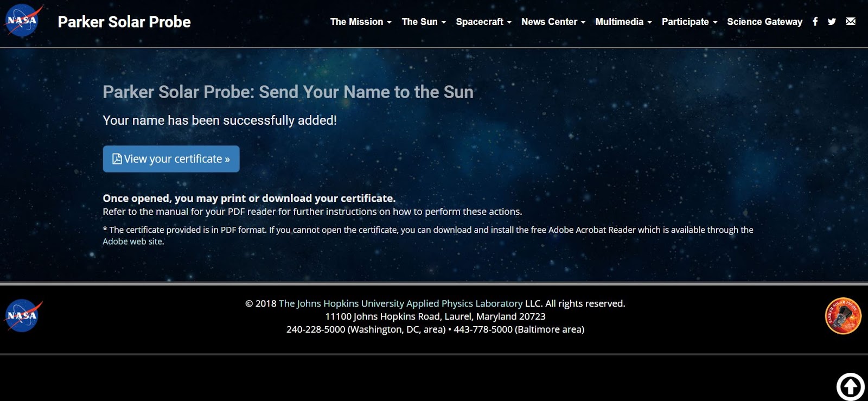Click View your certificate button
Viewport: 868px width, 401px height.
[171, 159]
